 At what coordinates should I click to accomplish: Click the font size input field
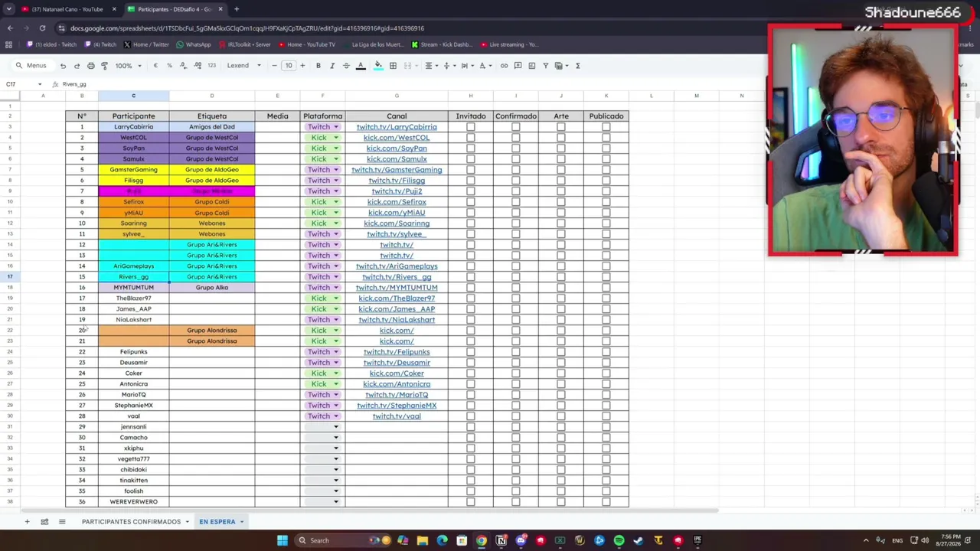coord(289,66)
